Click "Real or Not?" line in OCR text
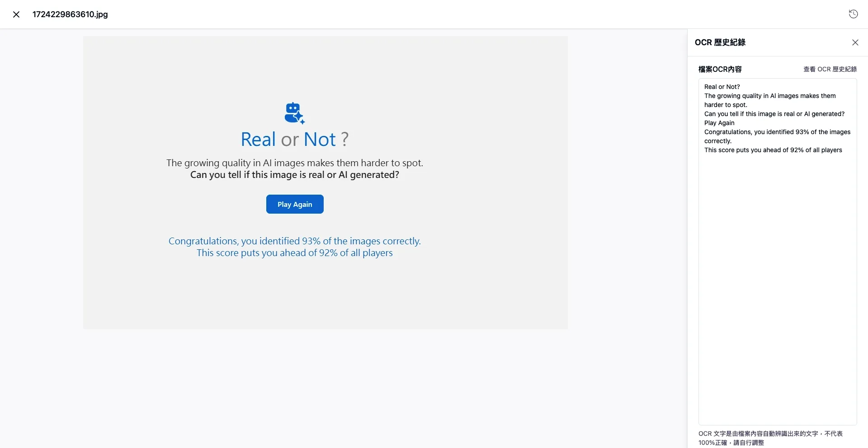Screen dimensions: 868x448 point(722,87)
